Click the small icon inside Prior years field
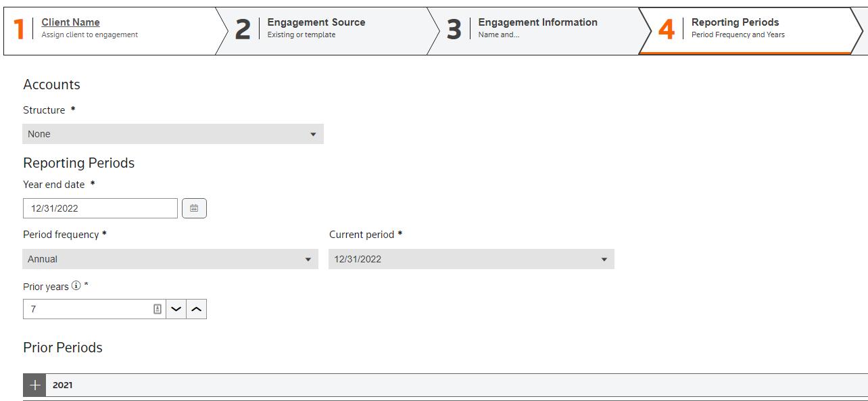868x401 pixels. (158, 309)
